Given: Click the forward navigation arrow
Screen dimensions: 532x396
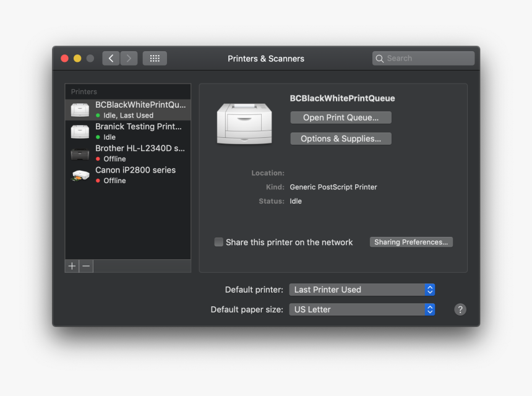Looking at the screenshot, I should point(129,58).
